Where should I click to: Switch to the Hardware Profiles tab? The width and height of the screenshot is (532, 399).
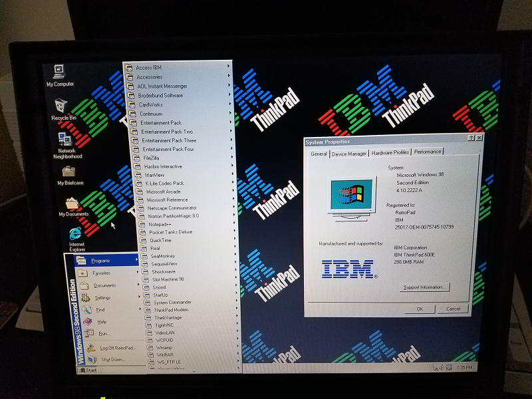click(390, 153)
